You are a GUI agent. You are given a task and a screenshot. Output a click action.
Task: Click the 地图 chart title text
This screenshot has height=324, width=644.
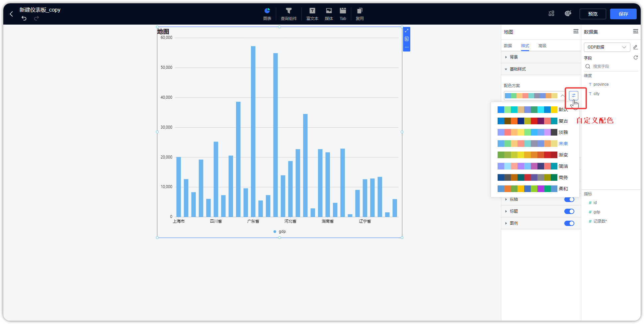[x=163, y=32]
